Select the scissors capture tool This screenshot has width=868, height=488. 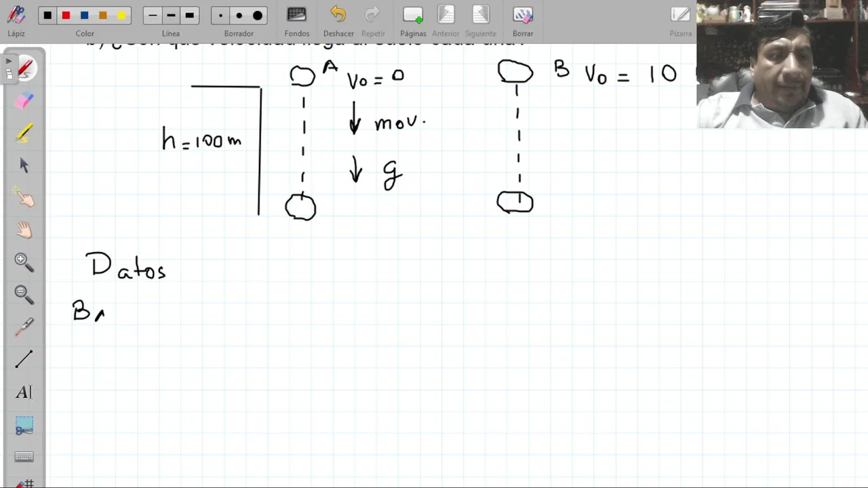click(x=24, y=426)
